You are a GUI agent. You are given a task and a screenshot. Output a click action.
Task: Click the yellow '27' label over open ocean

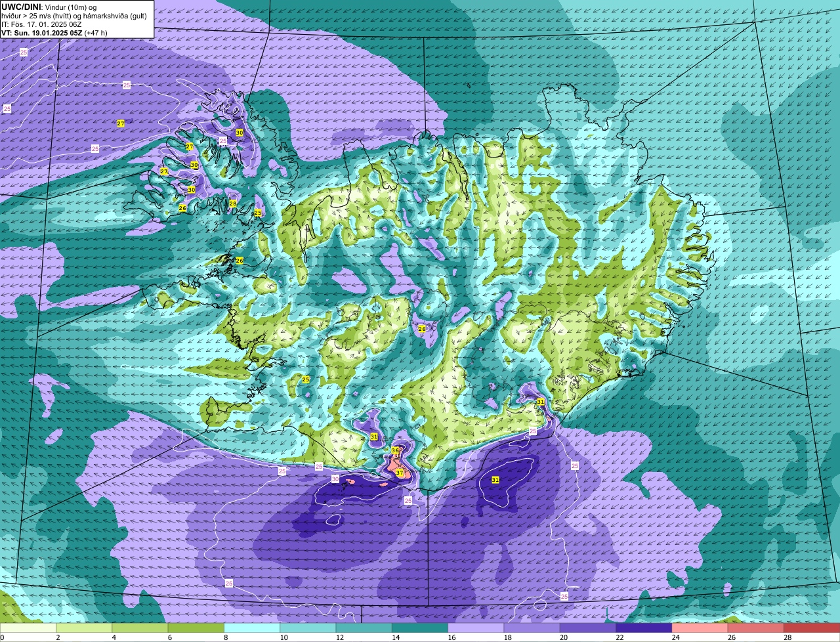(x=120, y=123)
